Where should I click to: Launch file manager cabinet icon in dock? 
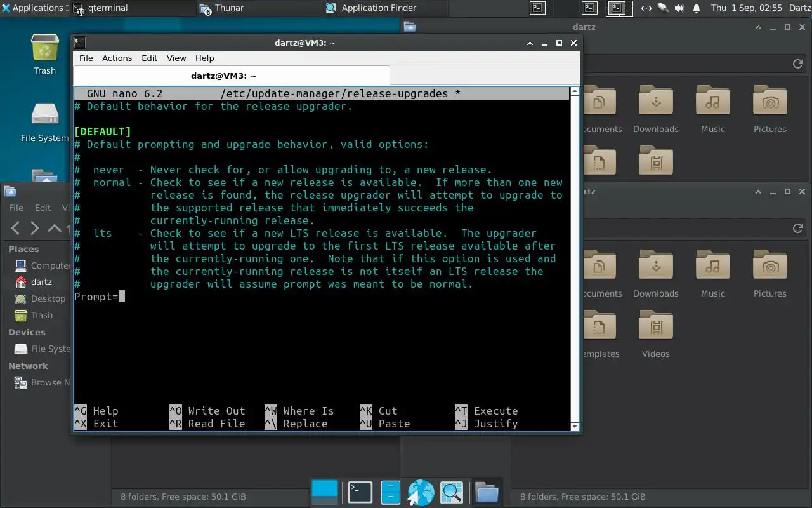[x=391, y=492]
